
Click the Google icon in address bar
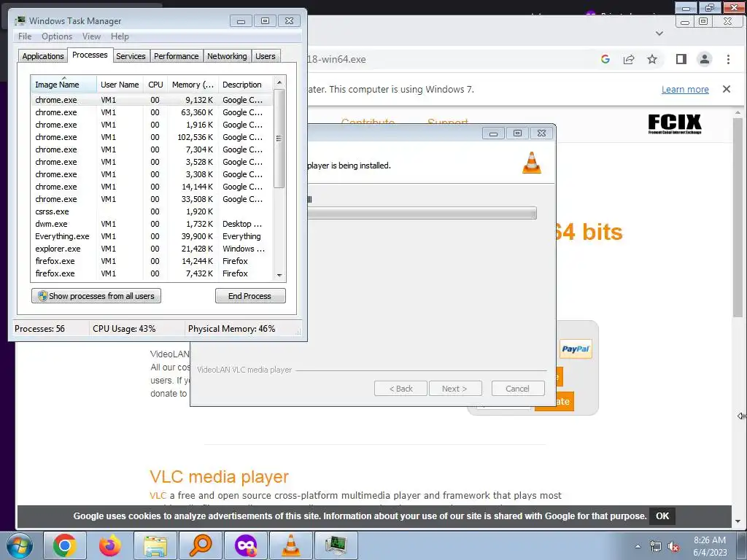pos(605,59)
